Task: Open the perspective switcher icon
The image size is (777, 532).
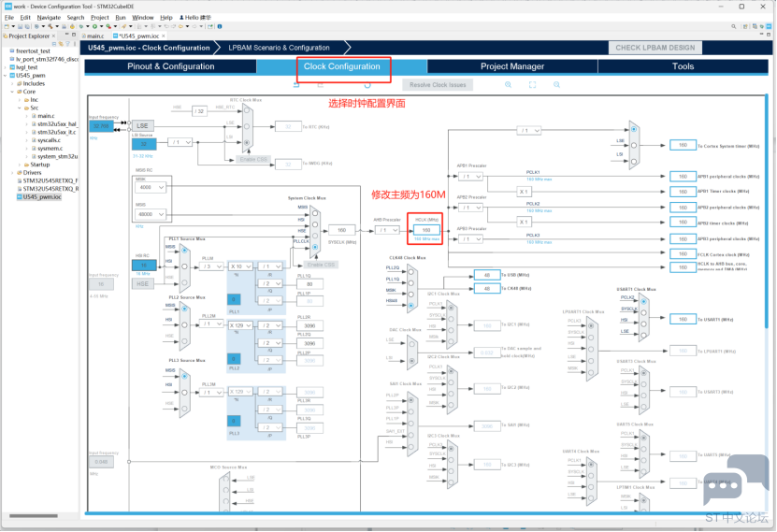Action: pos(745,26)
